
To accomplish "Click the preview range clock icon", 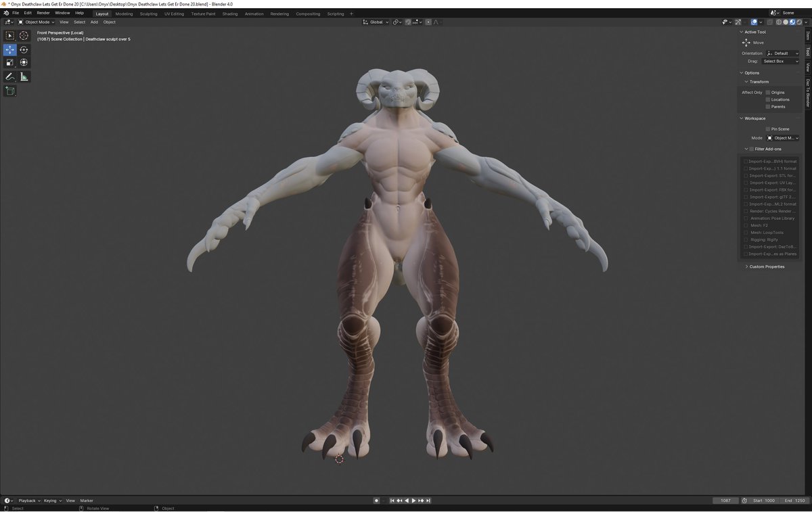I will [744, 501].
